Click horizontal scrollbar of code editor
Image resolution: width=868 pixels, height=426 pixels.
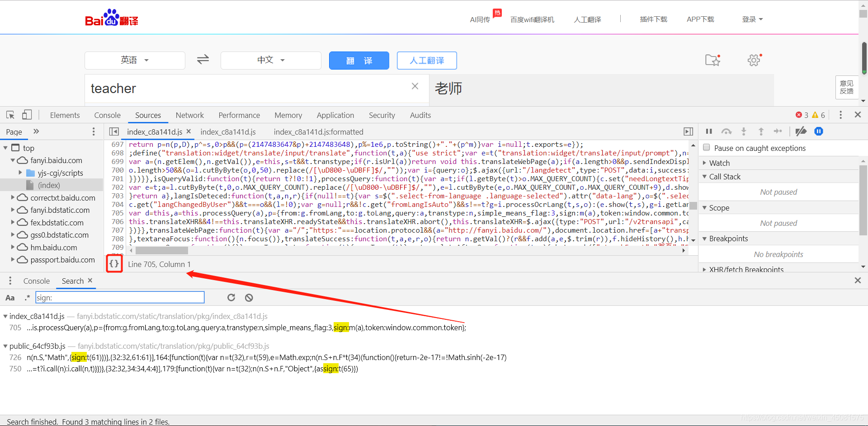point(162,250)
